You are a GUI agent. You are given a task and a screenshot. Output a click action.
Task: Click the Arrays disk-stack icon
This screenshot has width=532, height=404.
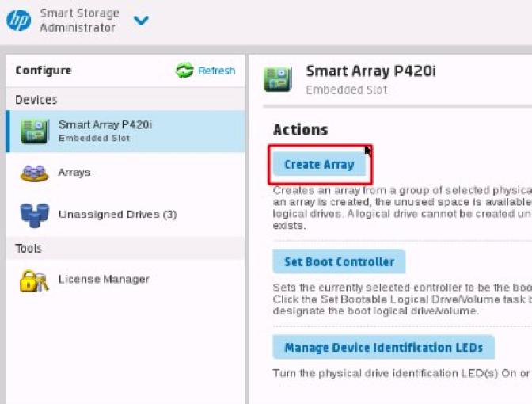34,173
